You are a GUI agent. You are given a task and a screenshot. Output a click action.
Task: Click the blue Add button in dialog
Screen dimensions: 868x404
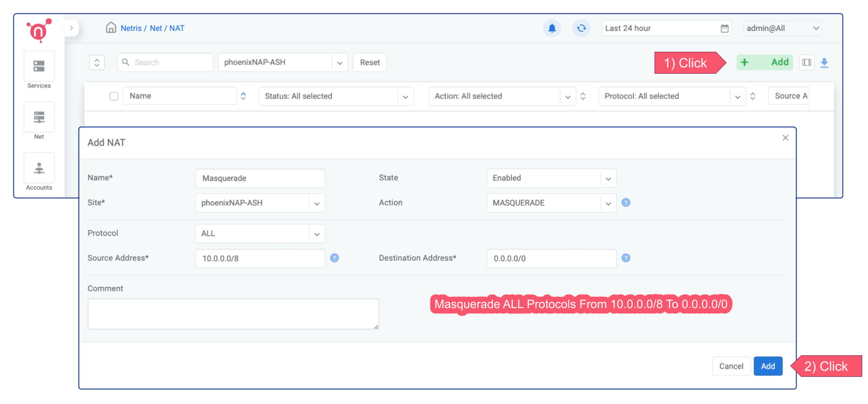(x=768, y=366)
